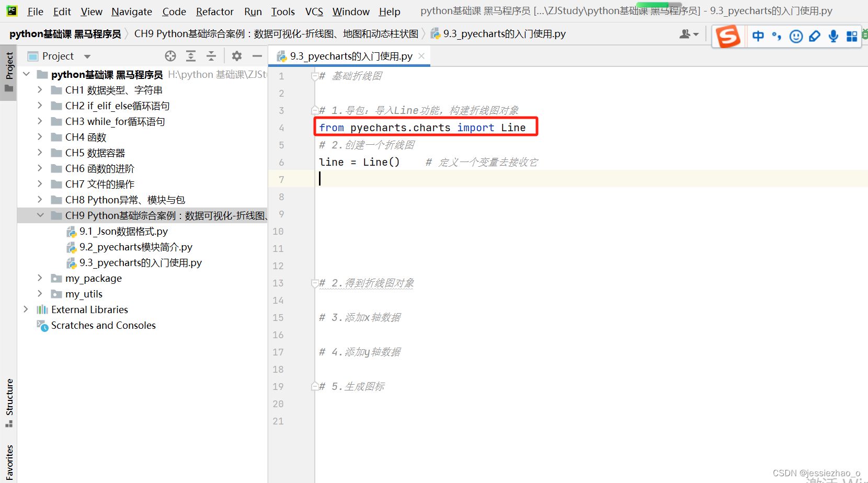Open Sogou handwriting input pen icon
The width and height of the screenshot is (868, 483).
click(x=815, y=36)
